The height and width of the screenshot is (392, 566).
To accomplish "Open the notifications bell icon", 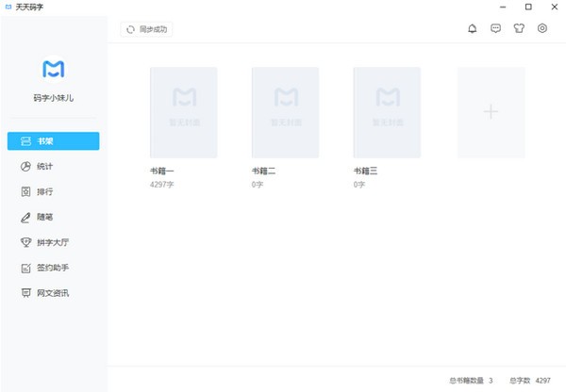I will [473, 29].
